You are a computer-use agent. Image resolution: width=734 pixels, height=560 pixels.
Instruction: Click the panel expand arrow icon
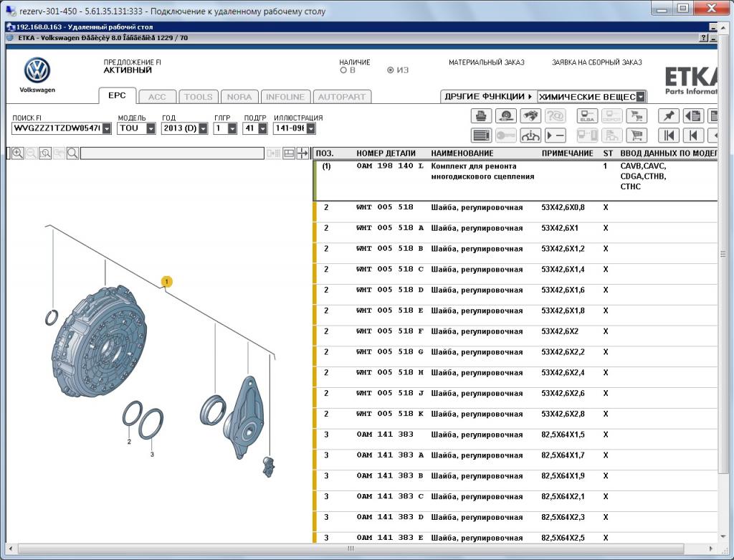pos(302,153)
